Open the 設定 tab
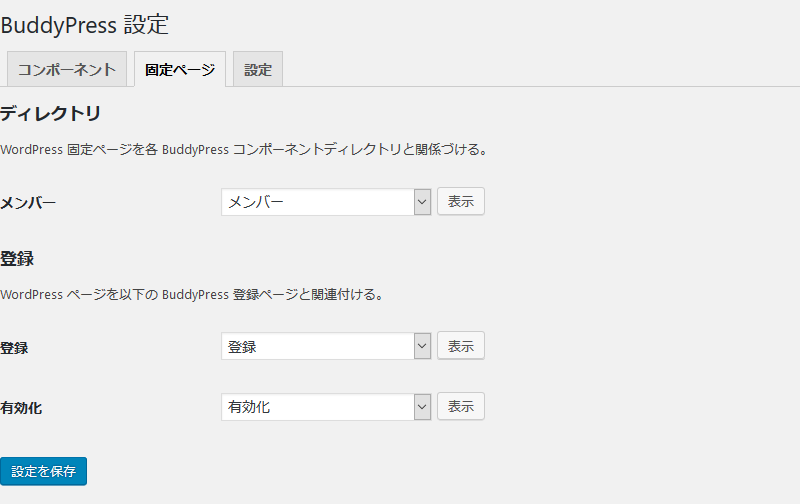The width and height of the screenshot is (800, 504). (258, 69)
